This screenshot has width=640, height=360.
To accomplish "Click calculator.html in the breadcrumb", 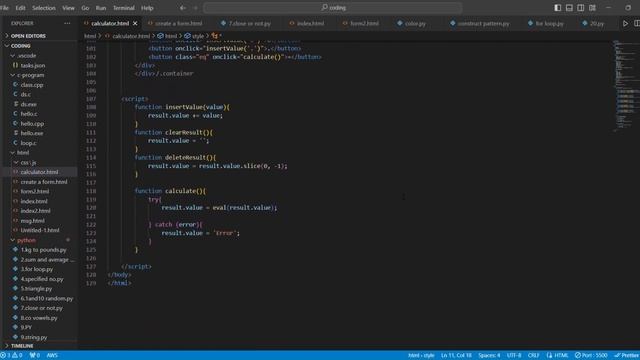I will point(131,36).
